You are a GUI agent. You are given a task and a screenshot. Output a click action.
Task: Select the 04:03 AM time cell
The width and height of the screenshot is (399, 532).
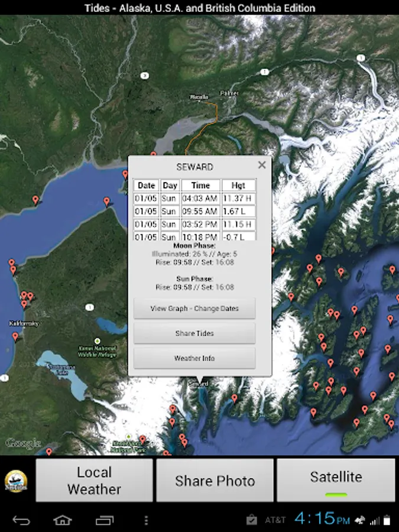[200, 199]
